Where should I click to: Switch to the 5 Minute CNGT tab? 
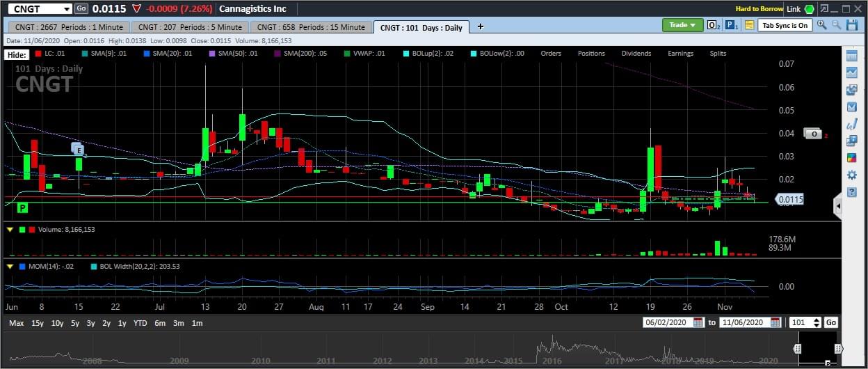tap(190, 27)
